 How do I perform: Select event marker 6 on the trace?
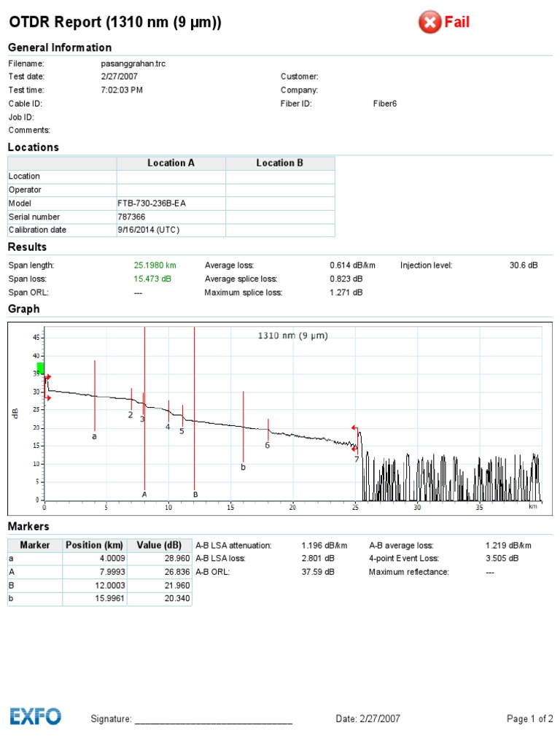(267, 445)
